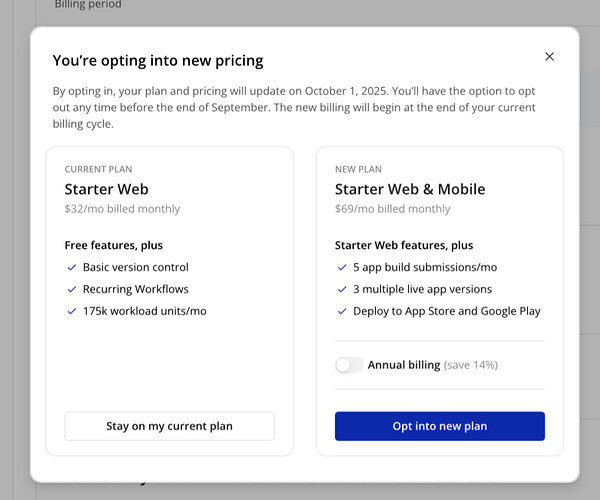
Task: Click the $32/mo billed monthly price
Action: (x=122, y=209)
